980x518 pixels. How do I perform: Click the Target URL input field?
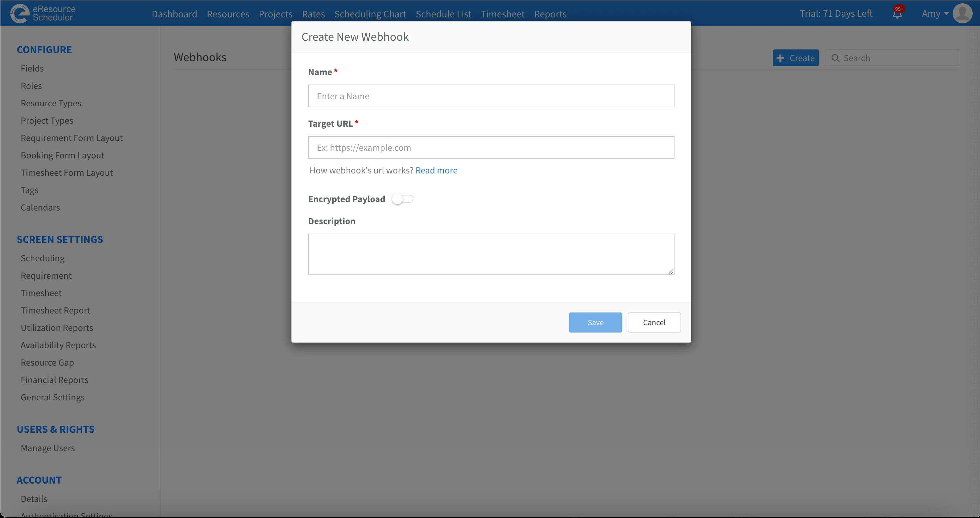491,148
